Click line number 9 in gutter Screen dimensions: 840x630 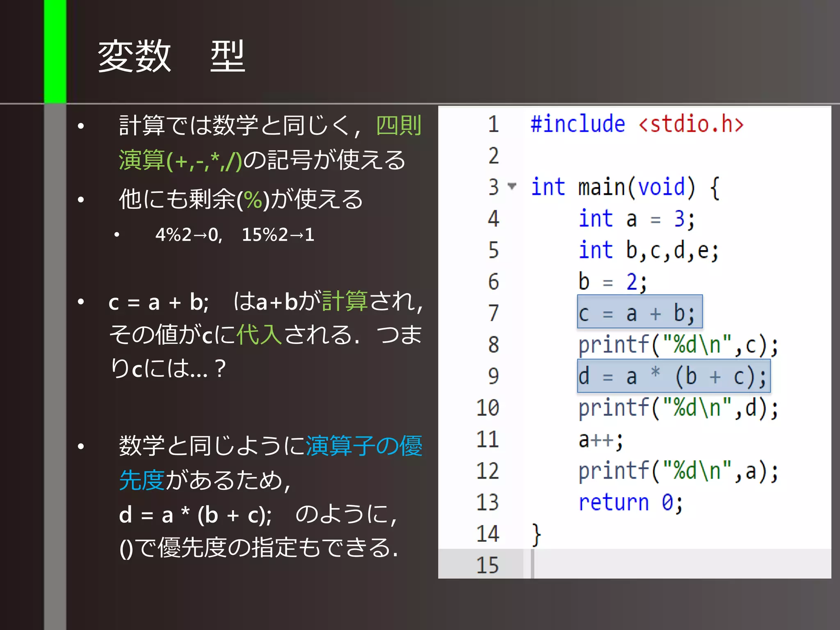pyautogui.click(x=493, y=377)
